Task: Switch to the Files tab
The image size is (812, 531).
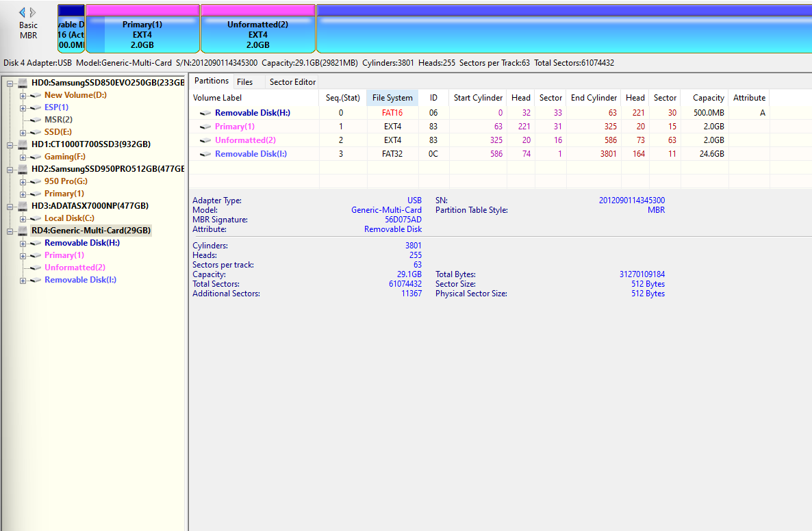Action: click(244, 81)
